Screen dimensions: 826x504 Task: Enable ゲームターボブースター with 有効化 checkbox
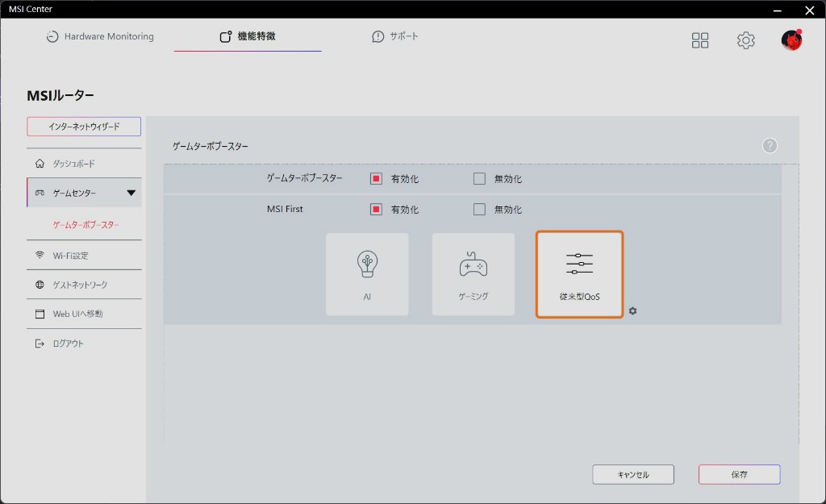pos(376,179)
